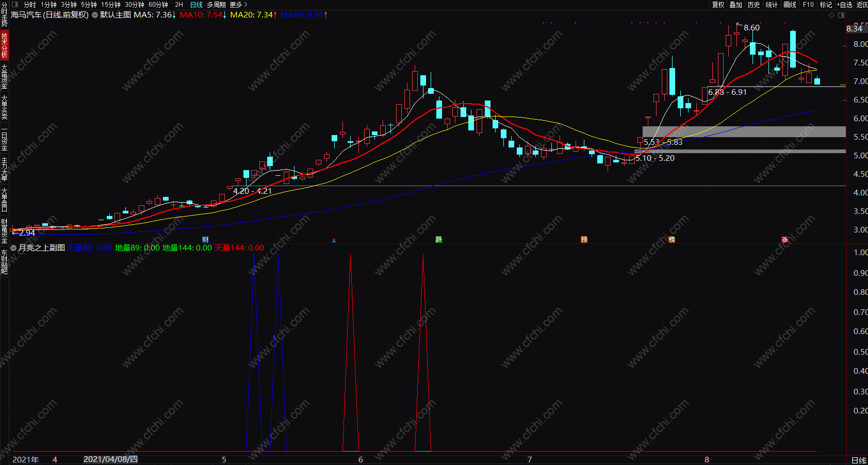The width and height of the screenshot is (868, 465).
Task: Open 统计 statistics
Action: 772,5
